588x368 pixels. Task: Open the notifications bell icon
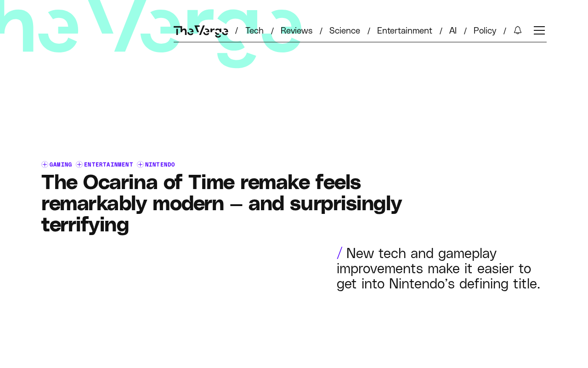point(518,30)
